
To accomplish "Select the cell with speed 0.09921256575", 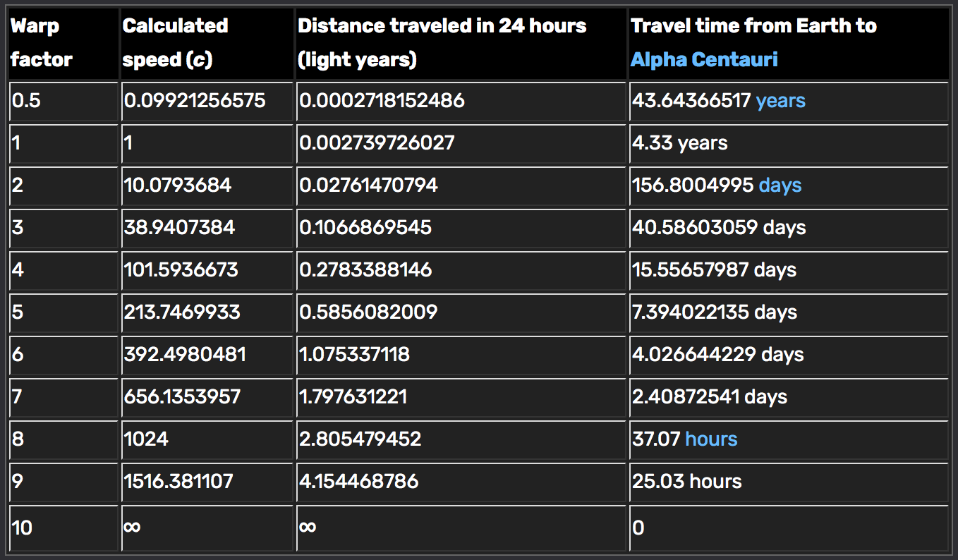I will point(195,101).
